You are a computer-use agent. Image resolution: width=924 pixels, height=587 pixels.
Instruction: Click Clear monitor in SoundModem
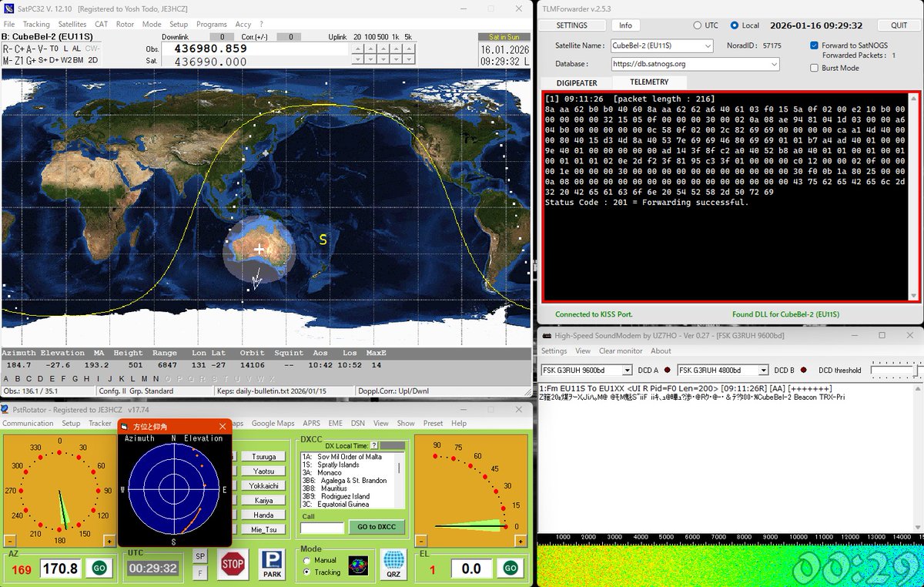621,351
